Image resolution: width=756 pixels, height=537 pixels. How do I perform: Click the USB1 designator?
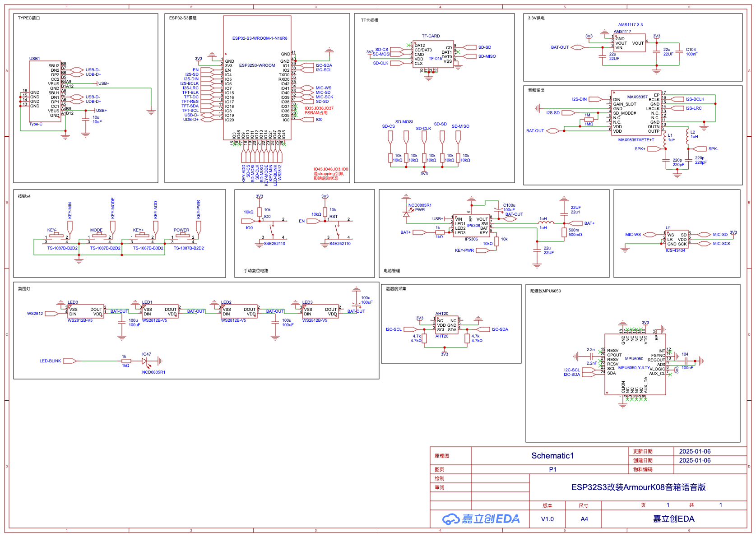pyautogui.click(x=34, y=59)
